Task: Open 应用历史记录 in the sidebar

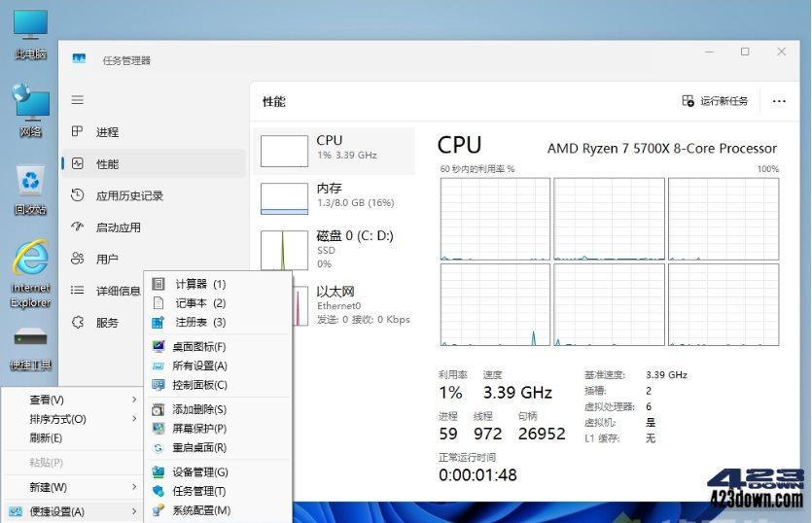Action: coord(154,195)
